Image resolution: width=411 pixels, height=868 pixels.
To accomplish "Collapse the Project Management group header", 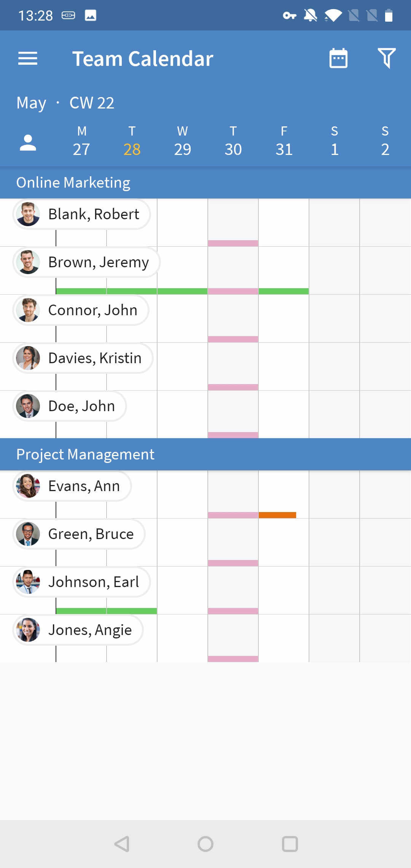I will click(205, 454).
